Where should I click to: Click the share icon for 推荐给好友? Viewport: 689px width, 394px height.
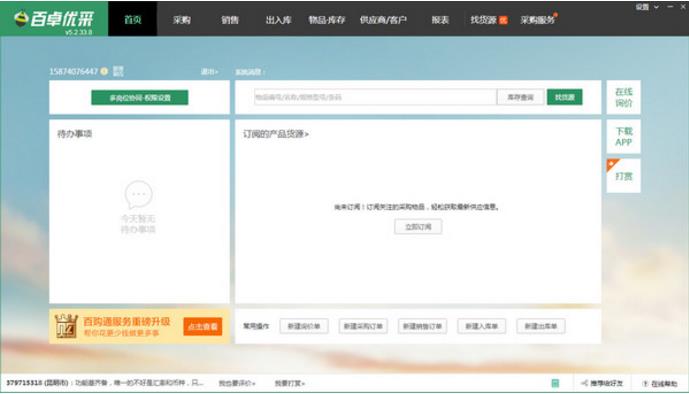[584, 383]
